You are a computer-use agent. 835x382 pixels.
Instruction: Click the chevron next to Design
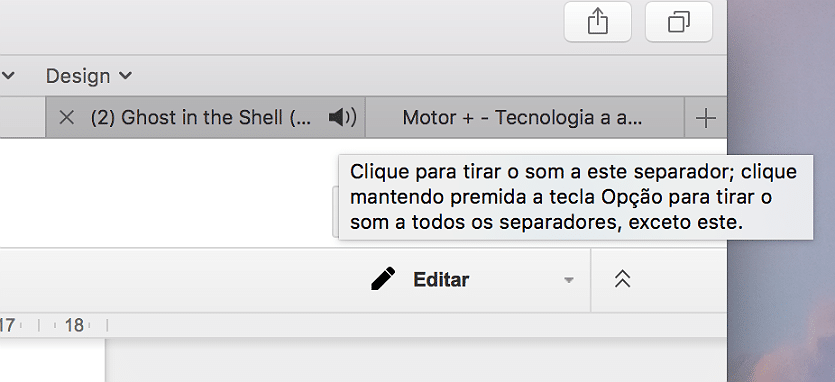pyautogui.click(x=125, y=76)
